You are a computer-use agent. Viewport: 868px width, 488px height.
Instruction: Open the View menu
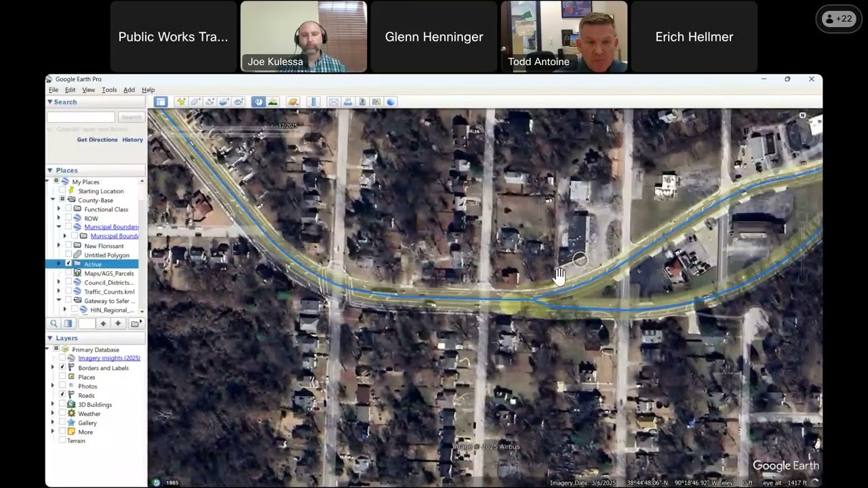click(x=89, y=89)
